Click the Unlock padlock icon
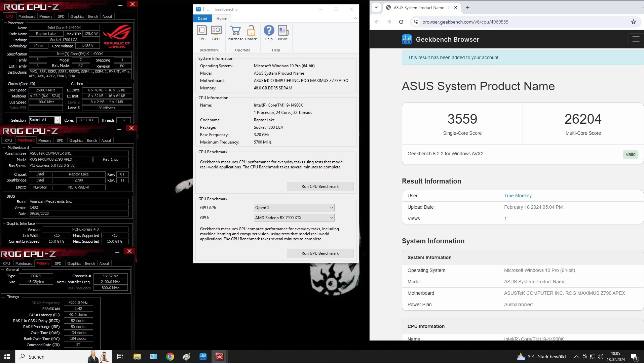 [x=251, y=33]
